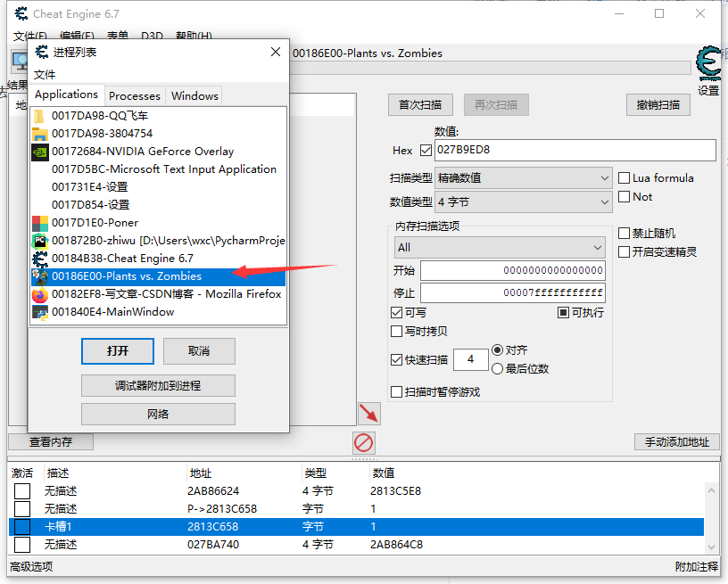Click the 3804754 explorer folder icon

40,134
